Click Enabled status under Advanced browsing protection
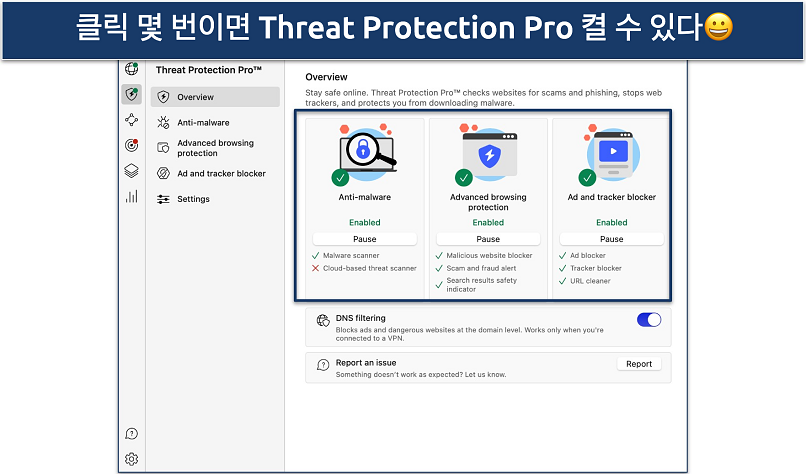 [x=488, y=223]
